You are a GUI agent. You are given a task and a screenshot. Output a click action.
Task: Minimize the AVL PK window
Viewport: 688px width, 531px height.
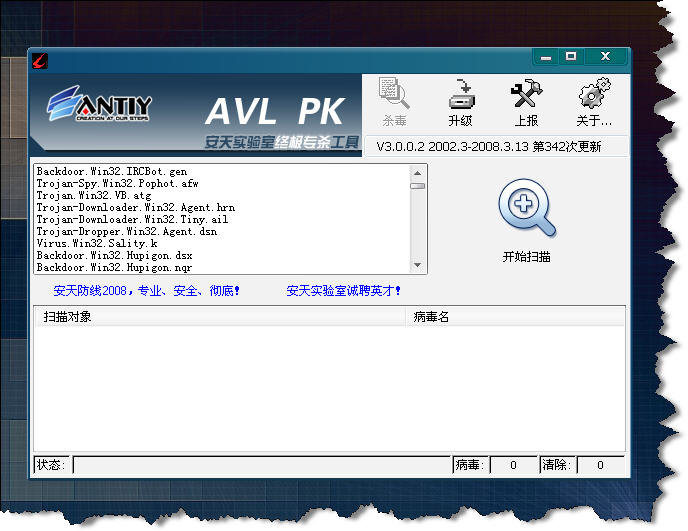pos(546,57)
